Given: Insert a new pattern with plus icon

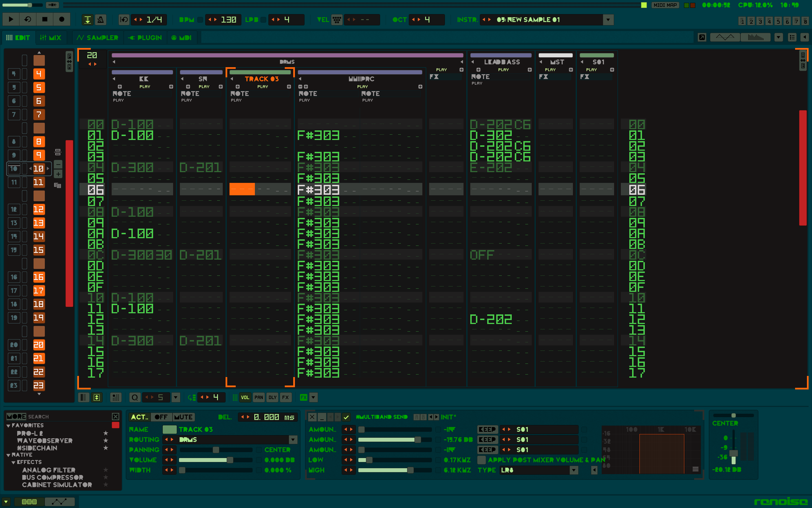Looking at the screenshot, I should pyautogui.click(x=58, y=174).
